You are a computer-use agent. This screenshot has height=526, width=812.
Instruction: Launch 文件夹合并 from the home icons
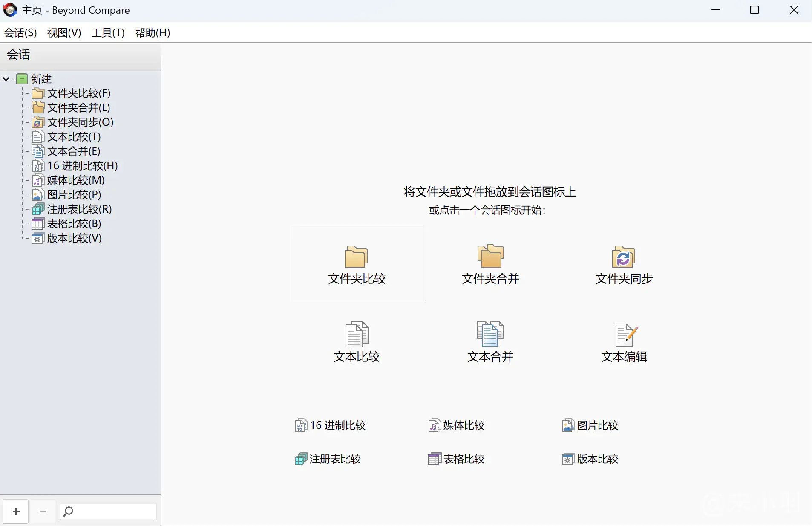click(x=490, y=264)
